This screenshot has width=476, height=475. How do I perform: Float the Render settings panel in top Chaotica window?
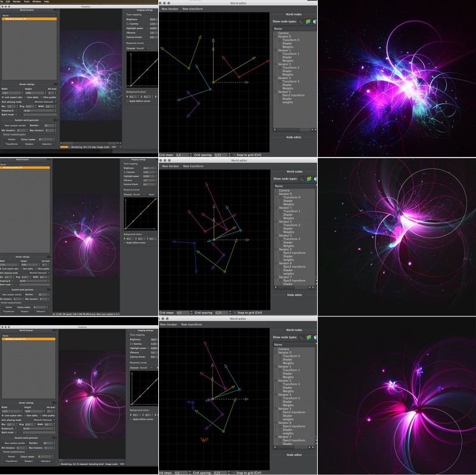tap(55, 84)
